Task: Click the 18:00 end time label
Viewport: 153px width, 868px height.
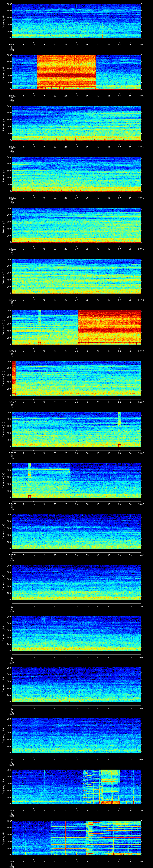Action: pos(141,147)
